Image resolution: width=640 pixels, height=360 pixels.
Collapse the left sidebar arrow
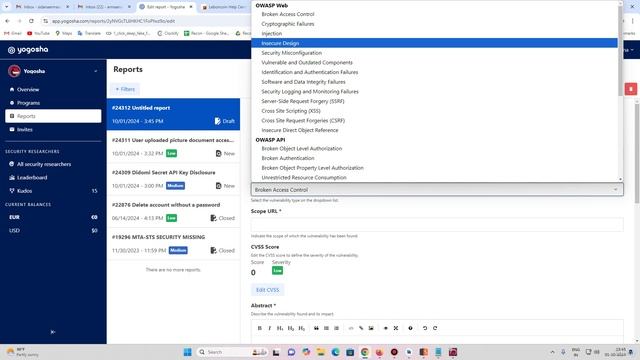pyautogui.click(x=53, y=332)
